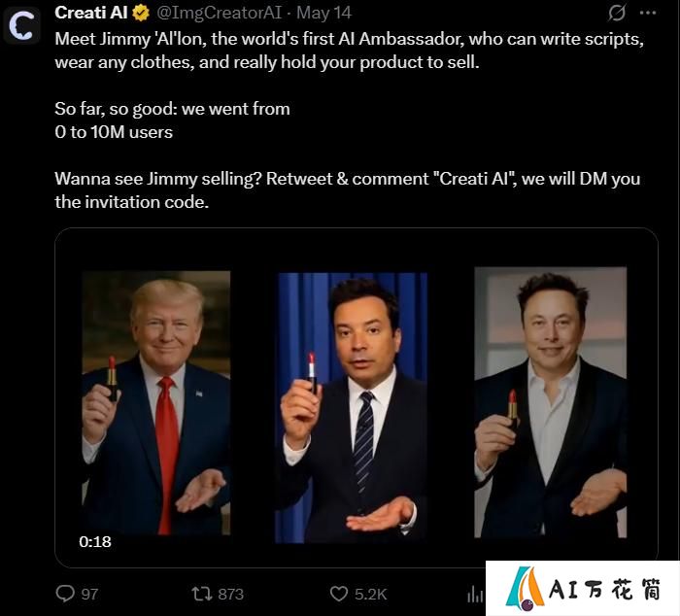Viewport: 680px width, 616px height.
Task: Click the gold verified badge
Action: click(x=141, y=13)
